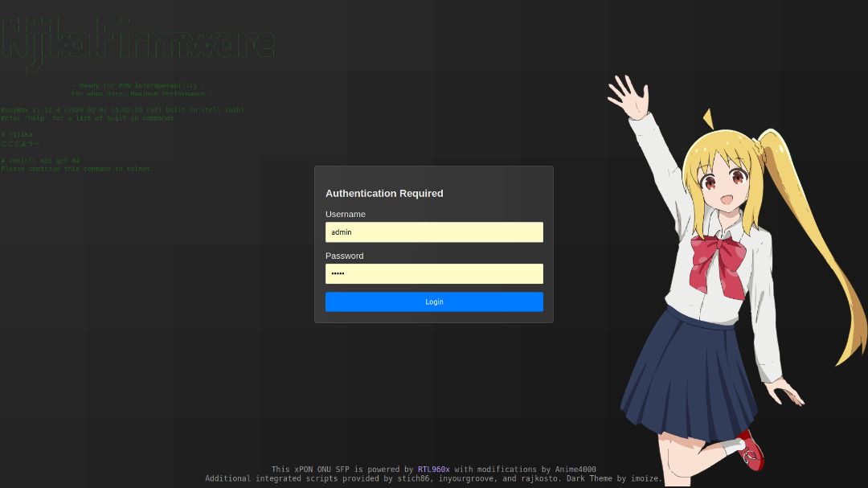Open the RTL960x link in footer

coord(433,470)
